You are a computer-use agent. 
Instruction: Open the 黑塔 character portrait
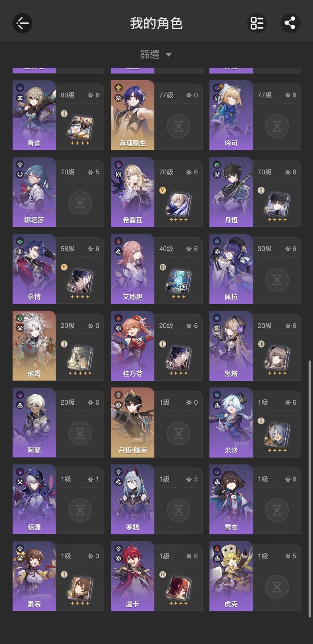231,346
